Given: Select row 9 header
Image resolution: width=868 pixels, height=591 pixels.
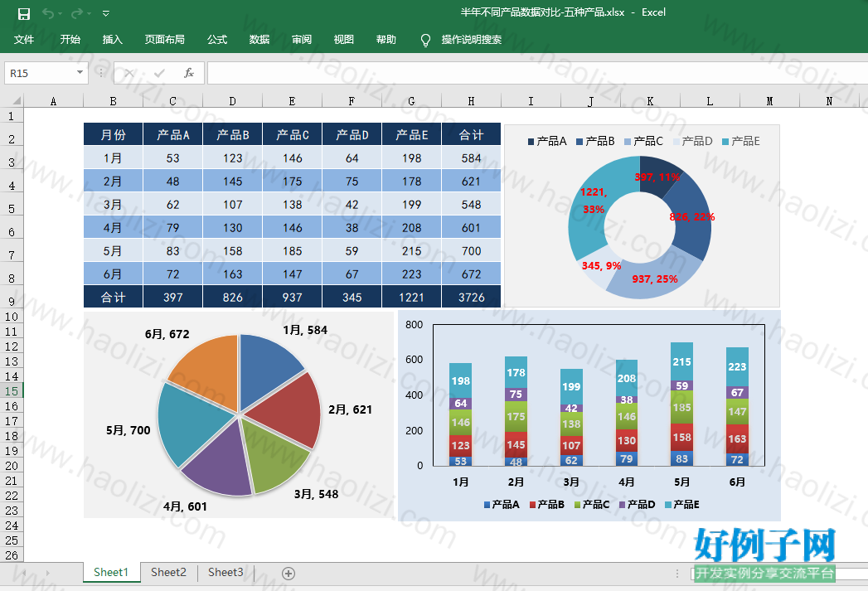Looking at the screenshot, I should [12, 298].
